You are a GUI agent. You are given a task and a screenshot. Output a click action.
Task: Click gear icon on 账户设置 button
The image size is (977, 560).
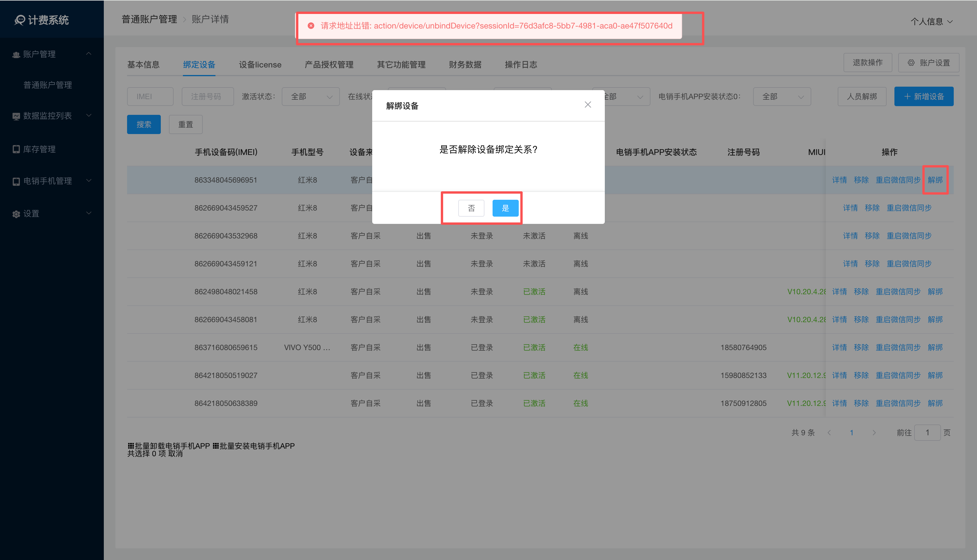[911, 63]
